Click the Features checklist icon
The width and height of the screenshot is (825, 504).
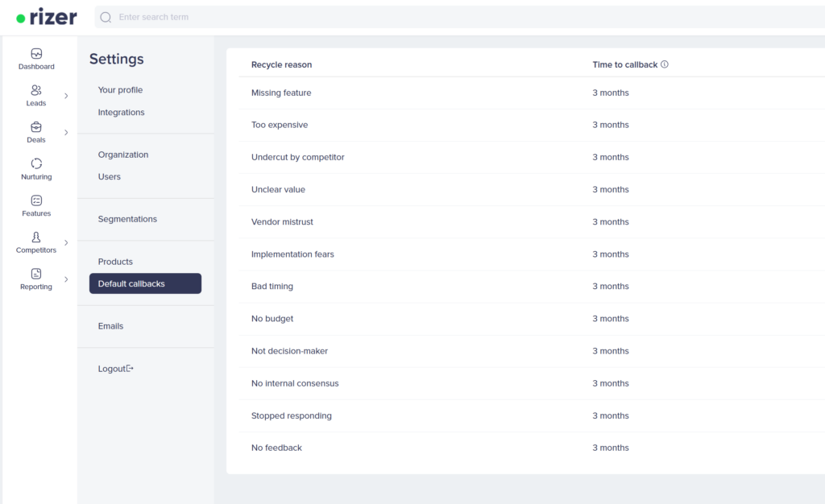coord(36,200)
